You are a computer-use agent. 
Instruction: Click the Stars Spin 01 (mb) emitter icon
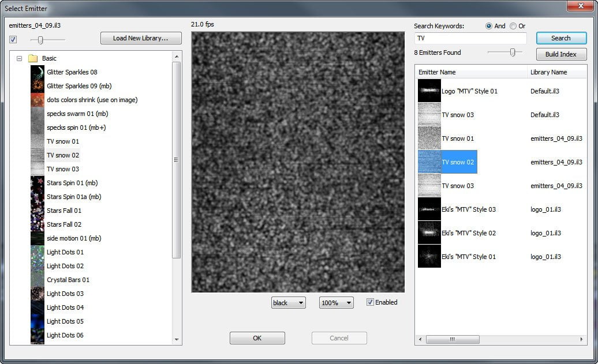pos(38,183)
